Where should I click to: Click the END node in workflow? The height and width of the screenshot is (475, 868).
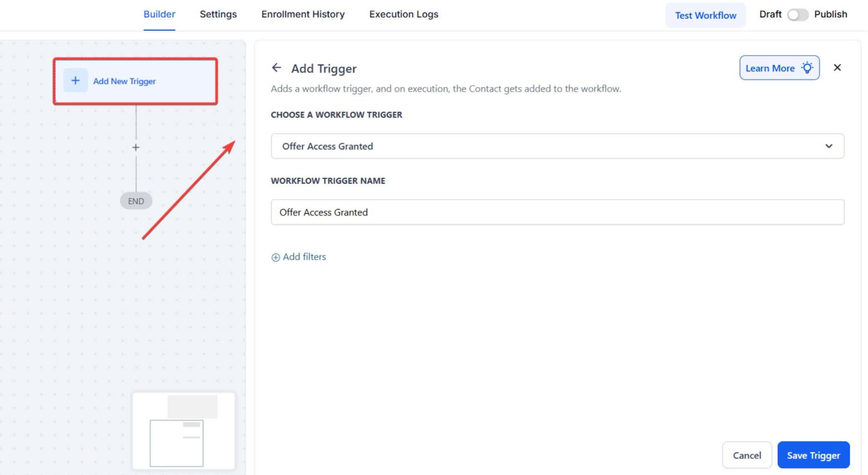[x=136, y=201]
